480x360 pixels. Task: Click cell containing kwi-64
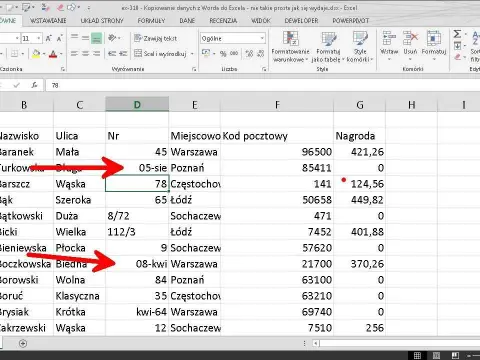tap(137, 312)
